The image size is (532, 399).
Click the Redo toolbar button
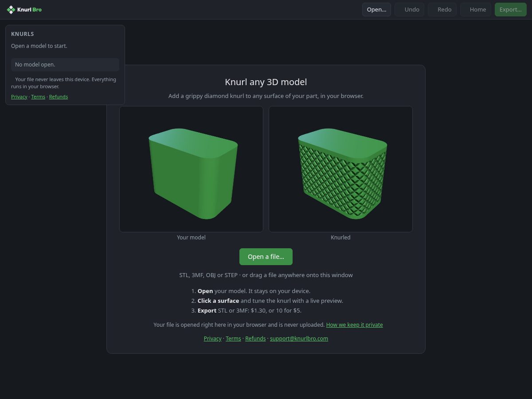click(x=442, y=9)
